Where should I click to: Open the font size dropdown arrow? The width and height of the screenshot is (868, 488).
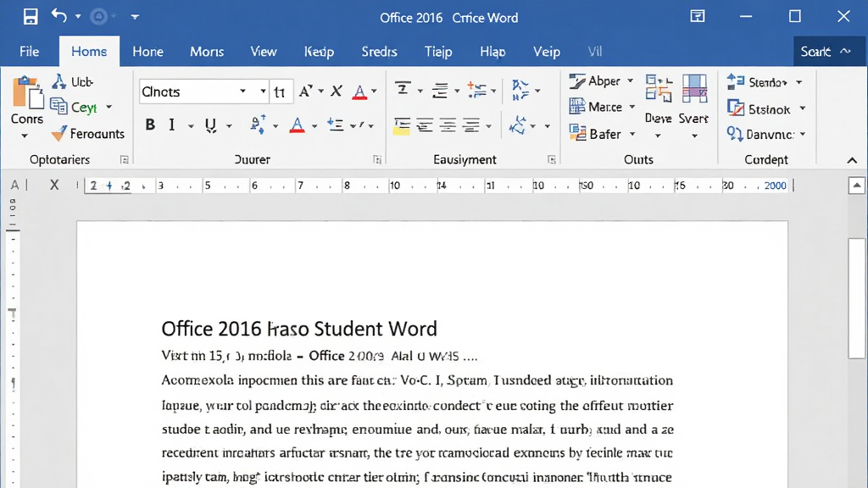pyautogui.click(x=263, y=91)
